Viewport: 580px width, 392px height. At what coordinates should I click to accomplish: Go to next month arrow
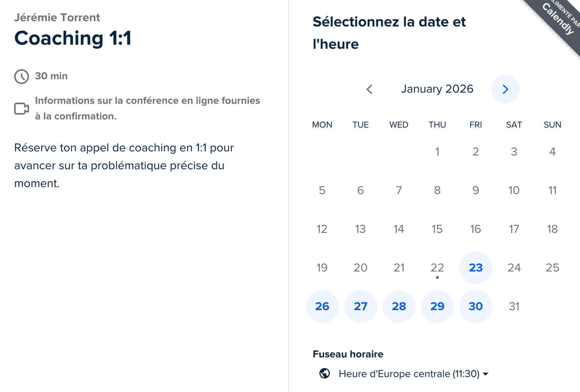[505, 89]
